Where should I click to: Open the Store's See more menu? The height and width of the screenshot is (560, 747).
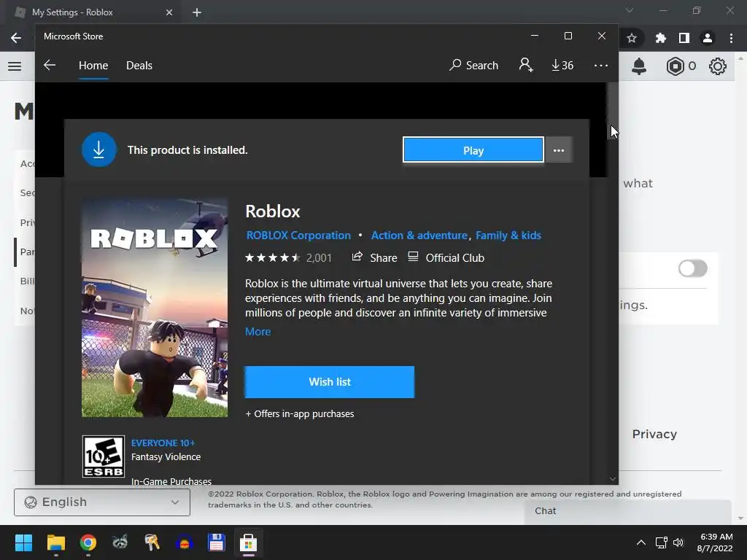click(601, 65)
